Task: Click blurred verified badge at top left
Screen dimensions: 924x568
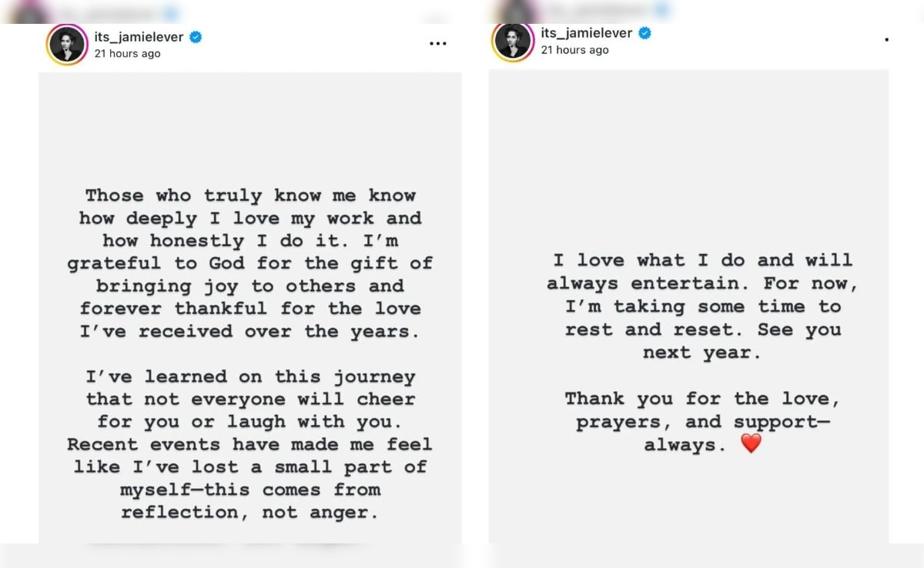Action: pos(170,13)
